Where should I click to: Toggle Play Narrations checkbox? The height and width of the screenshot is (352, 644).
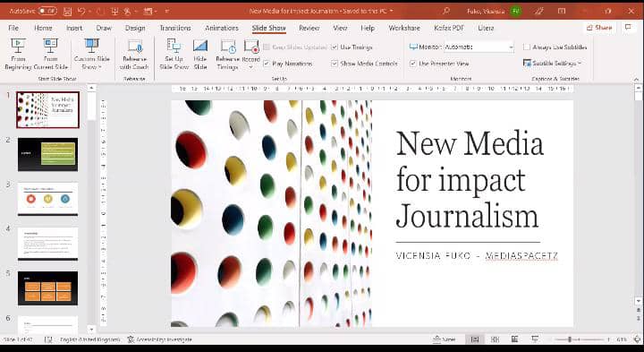[267, 64]
